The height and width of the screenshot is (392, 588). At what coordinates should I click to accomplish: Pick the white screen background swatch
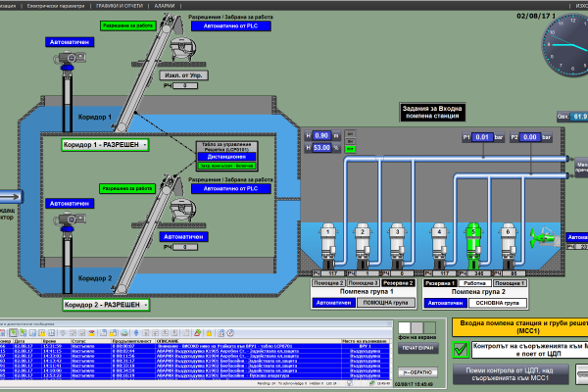coord(404,328)
